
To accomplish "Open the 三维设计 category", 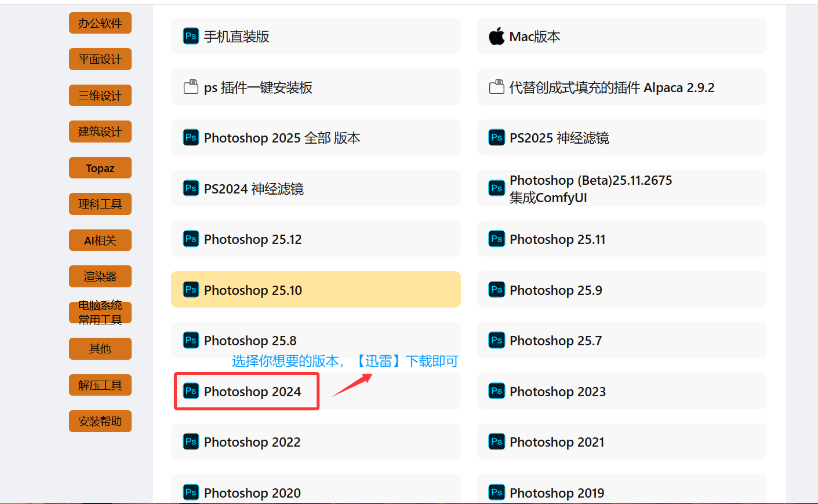I will pos(100,96).
